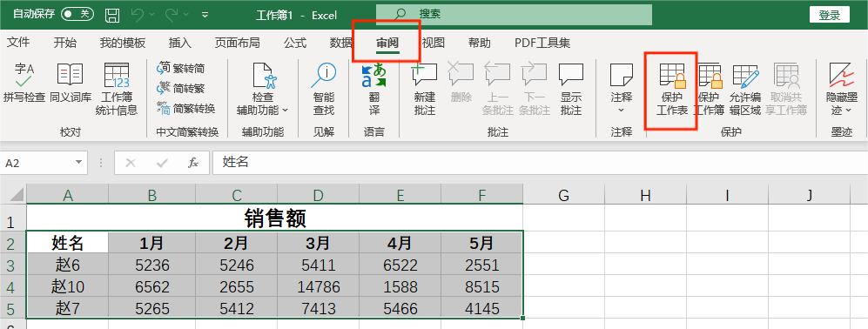
Task: Open the 我的模板 tab
Action: [123, 43]
